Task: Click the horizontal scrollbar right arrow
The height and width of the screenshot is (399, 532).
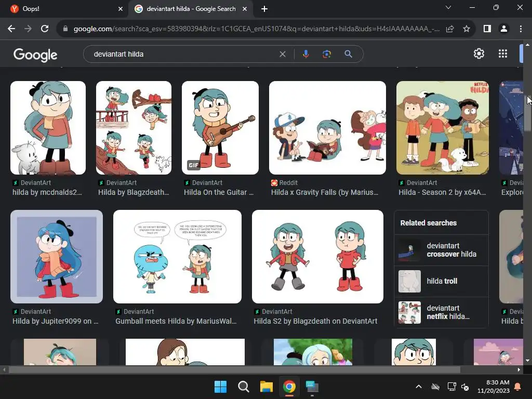Action: pos(519,369)
